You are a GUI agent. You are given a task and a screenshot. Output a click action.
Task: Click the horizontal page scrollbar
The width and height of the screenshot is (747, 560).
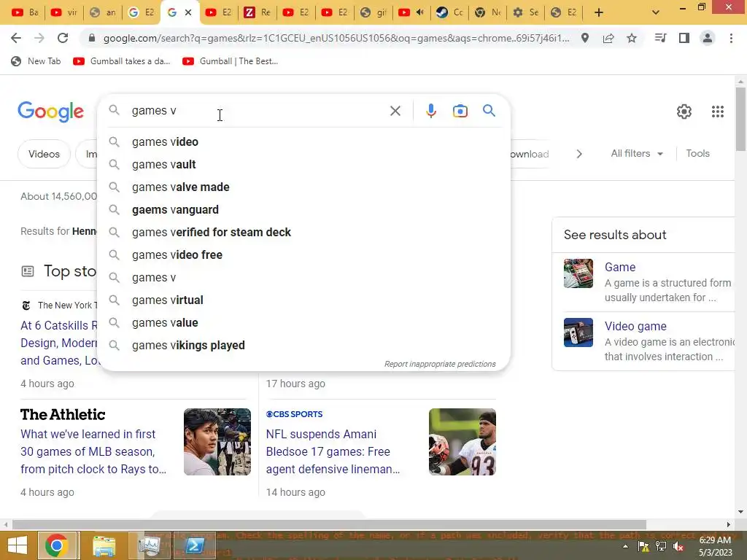click(329, 524)
